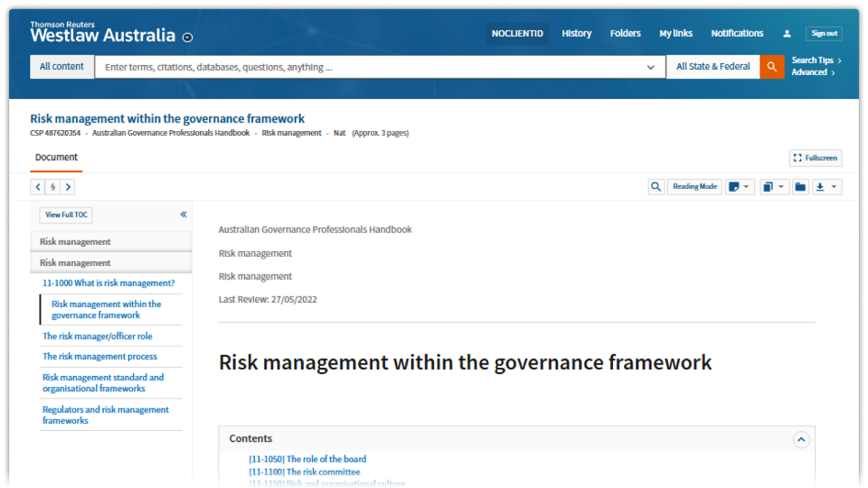Collapse the Contents section
Viewport: 868px width, 488px height.
click(x=801, y=439)
